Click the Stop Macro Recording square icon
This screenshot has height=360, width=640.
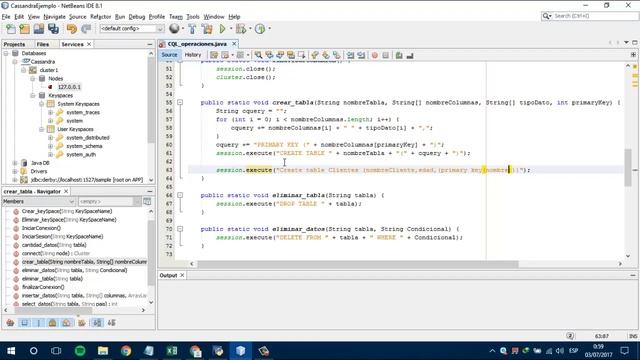point(386,55)
